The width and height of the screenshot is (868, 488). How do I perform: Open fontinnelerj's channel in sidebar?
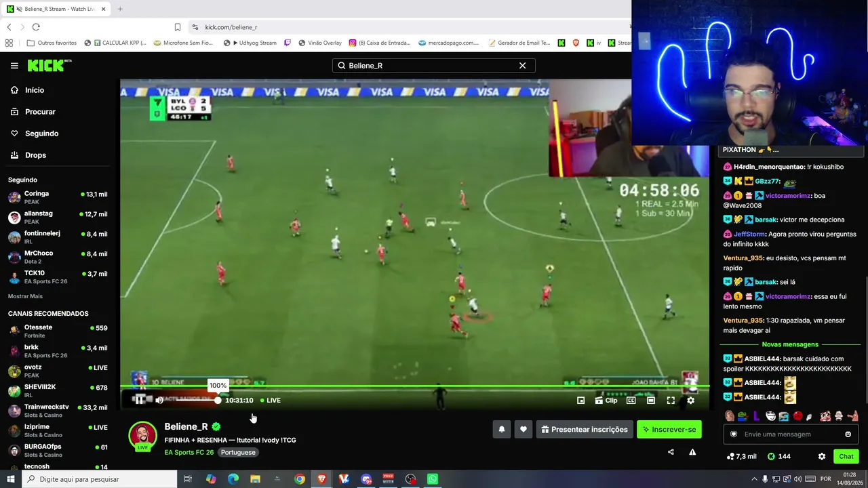tap(58, 237)
